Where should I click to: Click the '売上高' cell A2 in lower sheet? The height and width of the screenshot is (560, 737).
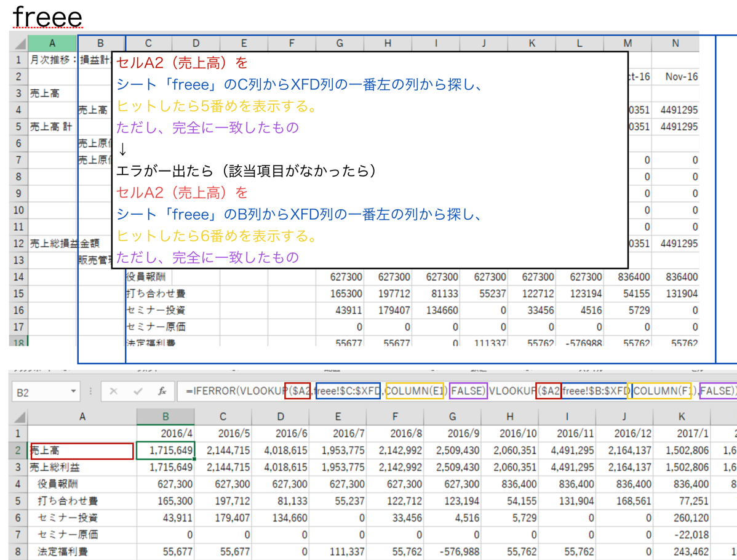coord(82,450)
